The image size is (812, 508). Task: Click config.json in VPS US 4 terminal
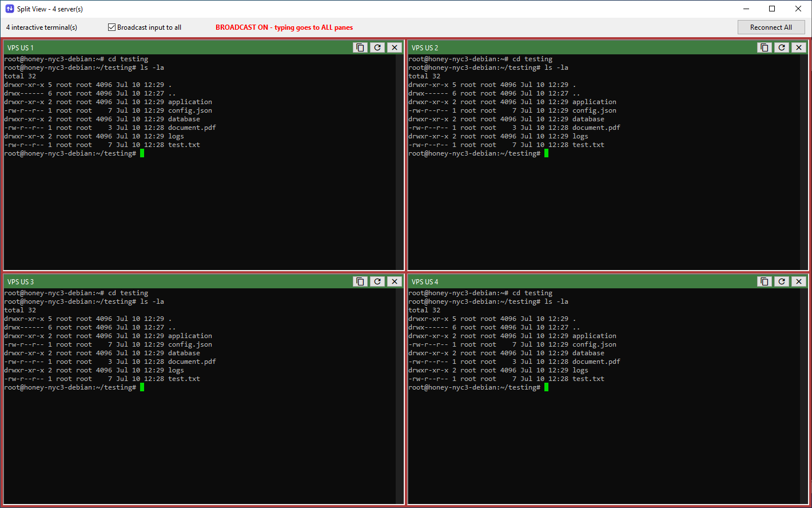coord(594,344)
